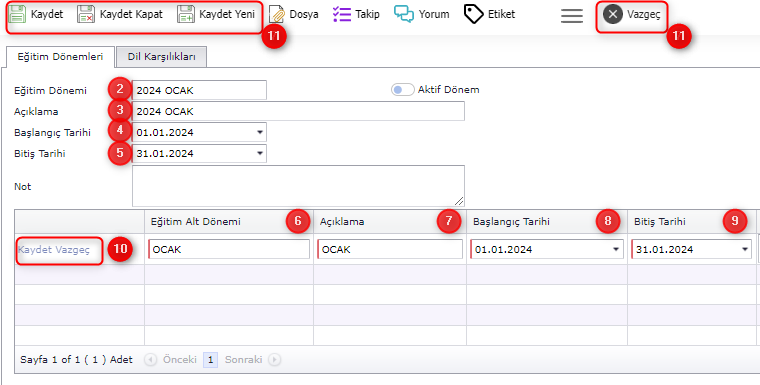Screen dimensions: 760x385
Task: Expand grid row Bitiş Tarihi date picker
Action: click(745, 249)
